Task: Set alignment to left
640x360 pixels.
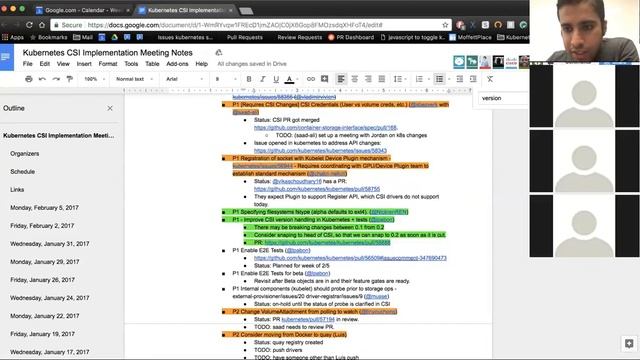Action: (341, 79)
